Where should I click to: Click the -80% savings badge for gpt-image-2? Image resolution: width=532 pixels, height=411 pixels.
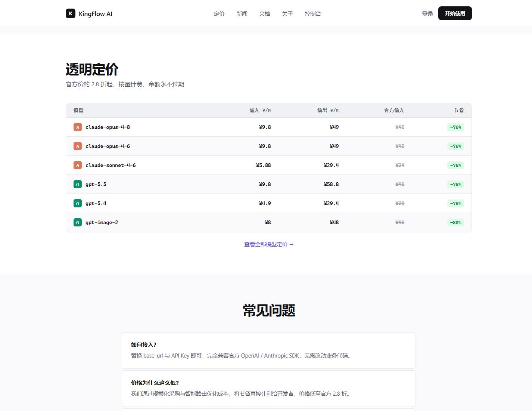[455, 222]
